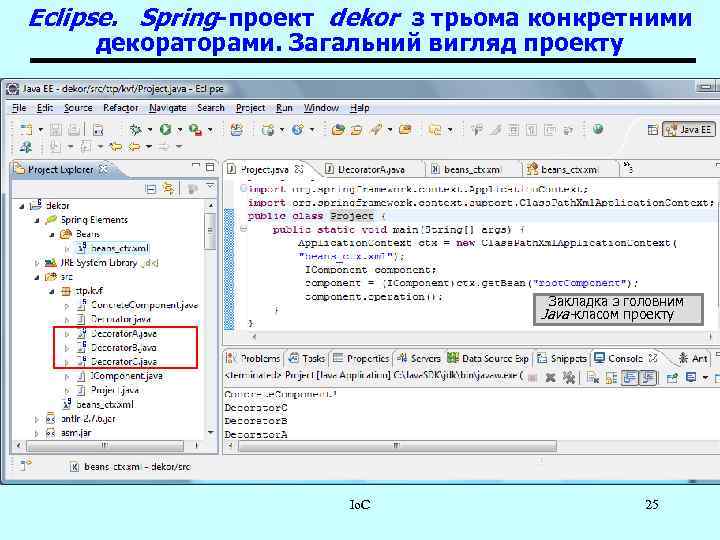The width and height of the screenshot is (720, 540).
Task: Open the New wizard dropdown arrow
Action: click(40, 130)
